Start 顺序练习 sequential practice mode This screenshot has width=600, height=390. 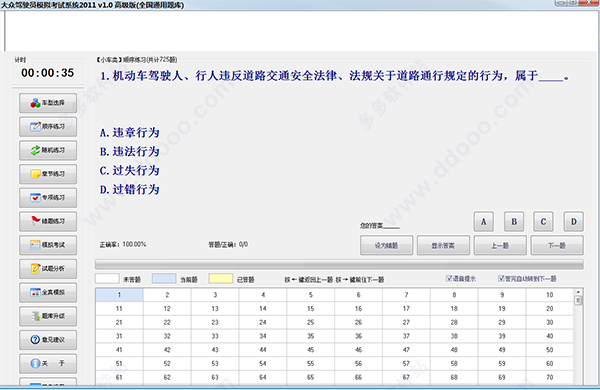[48, 127]
